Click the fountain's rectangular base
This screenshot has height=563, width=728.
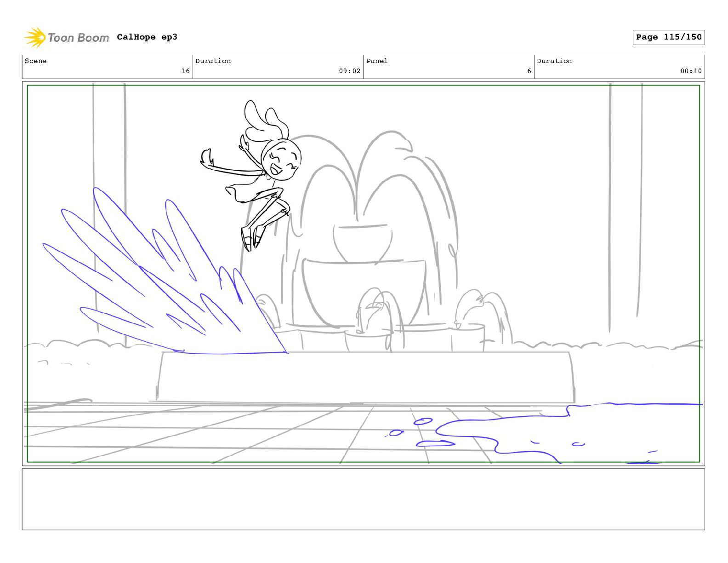click(x=365, y=377)
